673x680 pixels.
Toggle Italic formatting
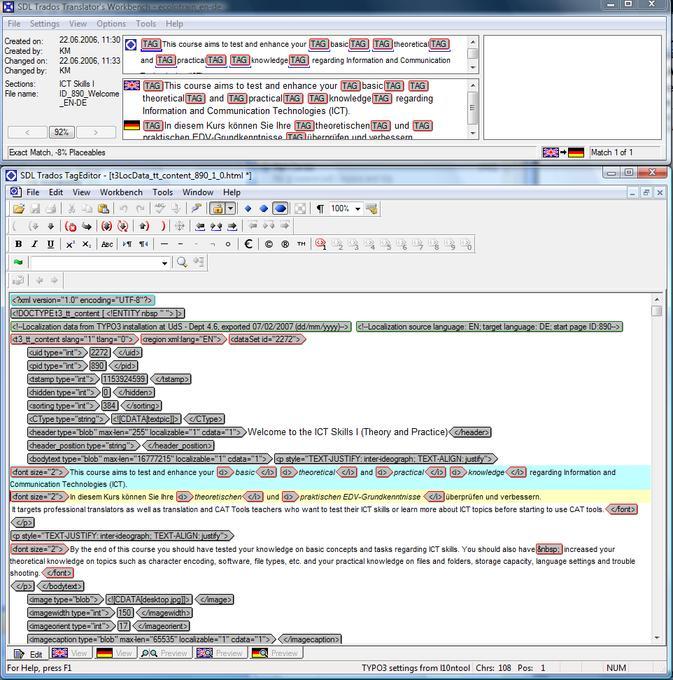point(34,244)
